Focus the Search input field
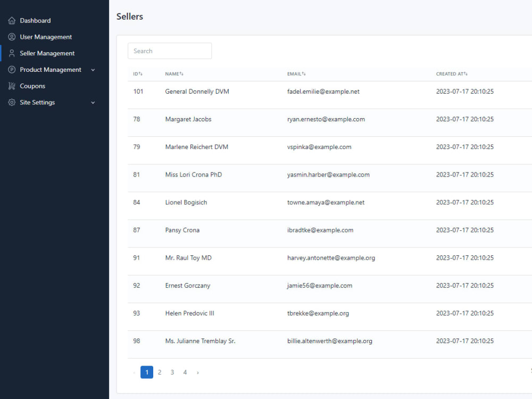532x399 pixels. pos(170,51)
